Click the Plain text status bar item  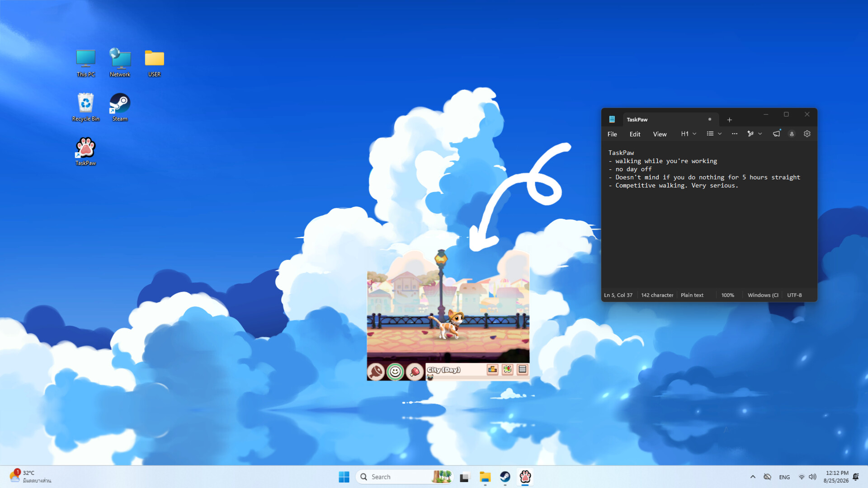tap(692, 295)
